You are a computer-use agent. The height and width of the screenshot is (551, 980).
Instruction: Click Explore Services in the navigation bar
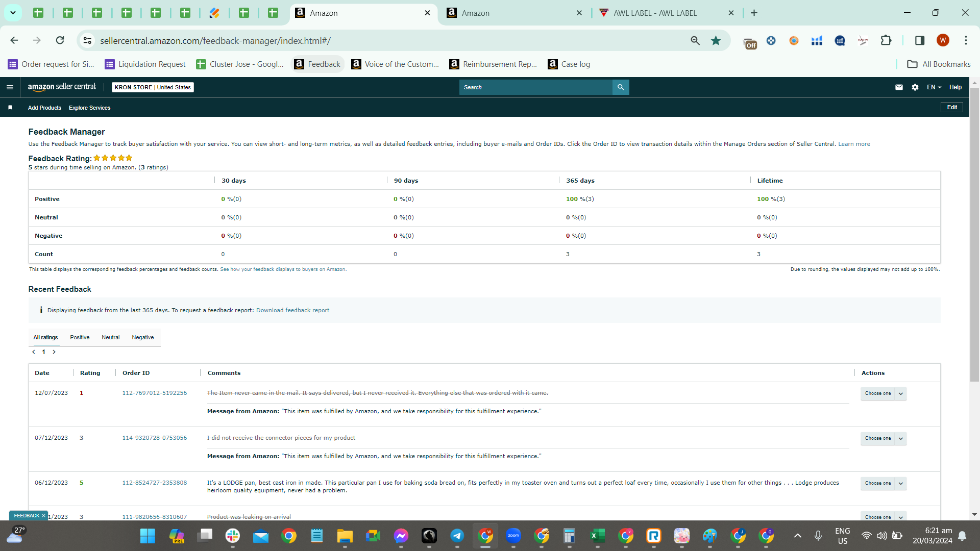[89, 108]
